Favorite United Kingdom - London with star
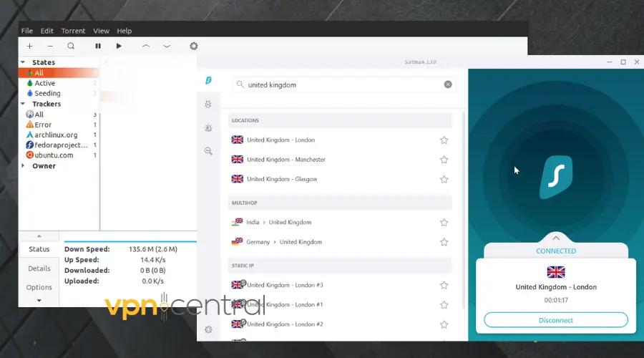This screenshot has height=358, width=644. point(444,140)
